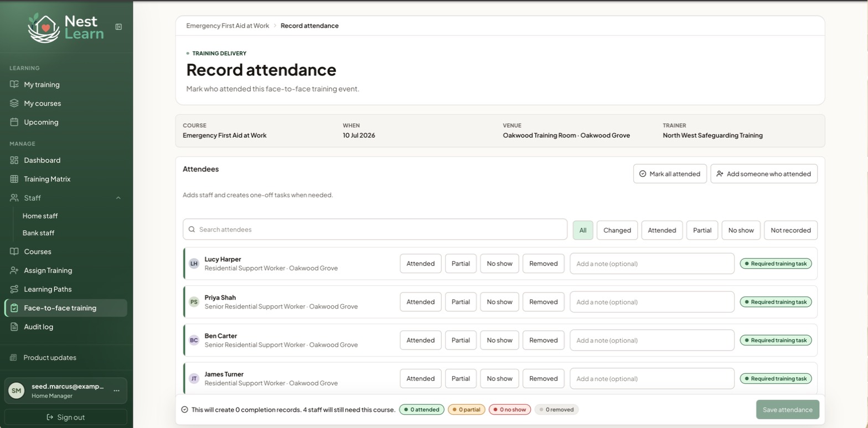Click the Audit log document icon

point(14,327)
